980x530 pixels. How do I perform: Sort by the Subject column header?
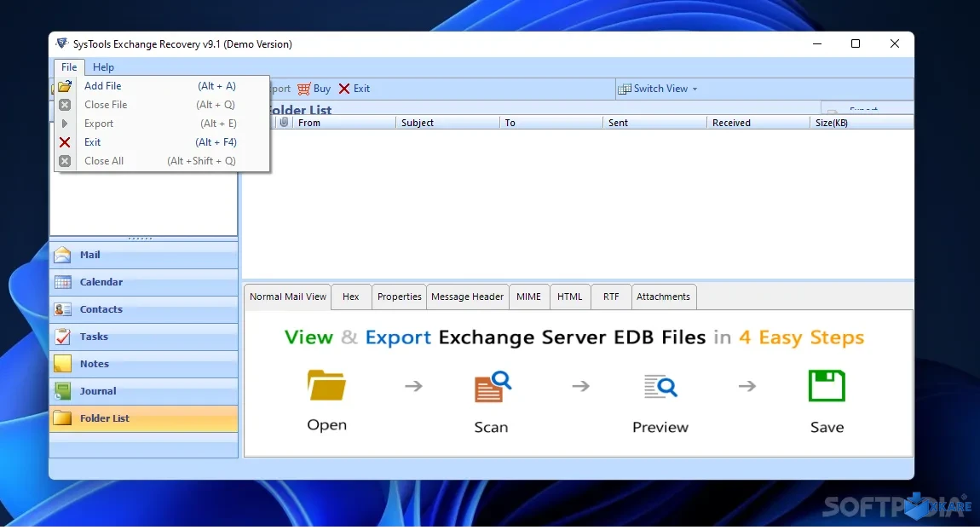[x=447, y=123]
